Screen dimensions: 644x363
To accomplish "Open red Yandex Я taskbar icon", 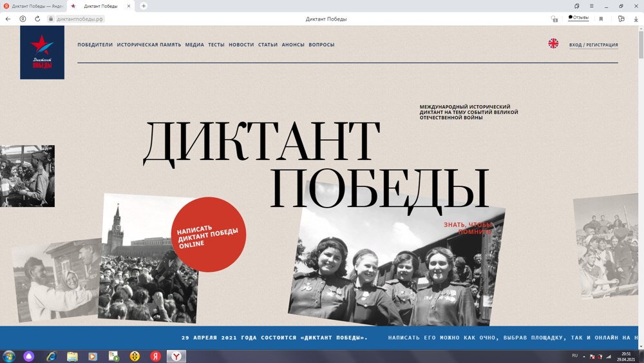I will click(x=155, y=356).
